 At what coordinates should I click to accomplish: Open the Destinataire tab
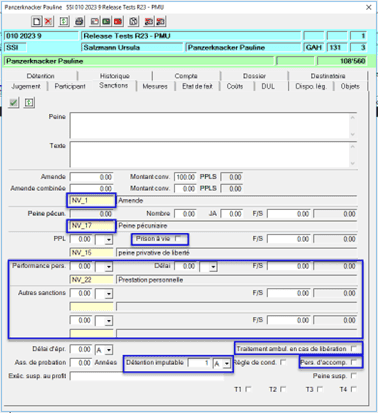[328, 76]
